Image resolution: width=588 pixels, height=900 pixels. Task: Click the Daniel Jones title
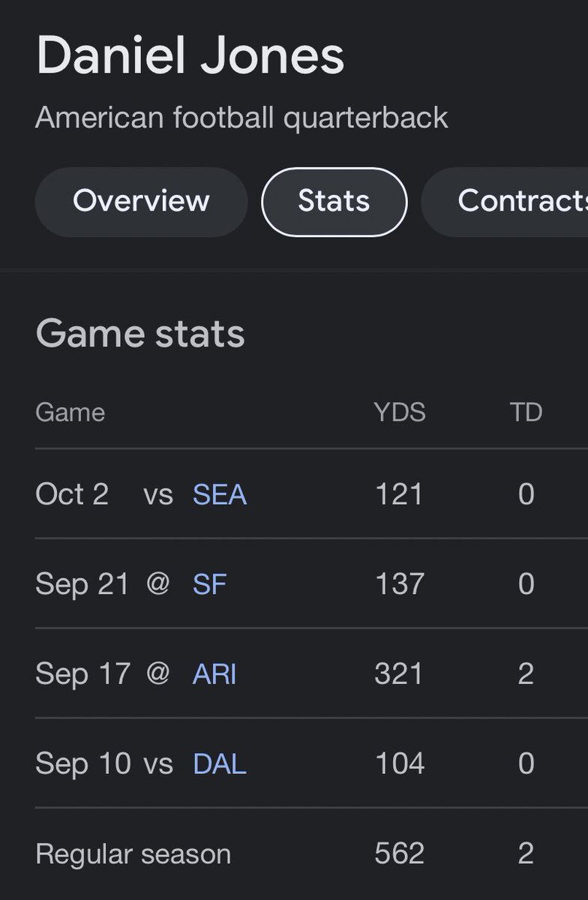(x=190, y=55)
